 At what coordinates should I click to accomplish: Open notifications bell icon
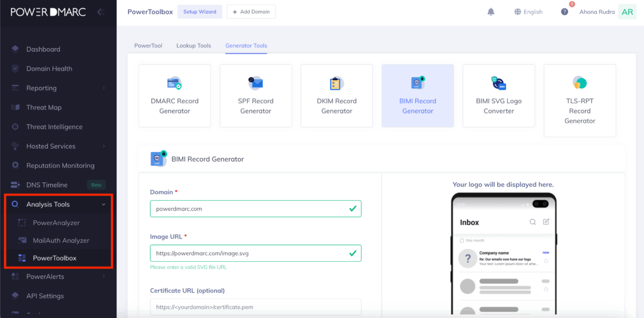[491, 12]
